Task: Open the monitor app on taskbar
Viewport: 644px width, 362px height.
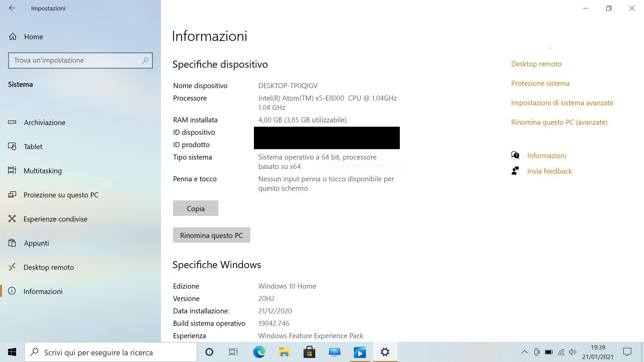Action: (x=334, y=352)
